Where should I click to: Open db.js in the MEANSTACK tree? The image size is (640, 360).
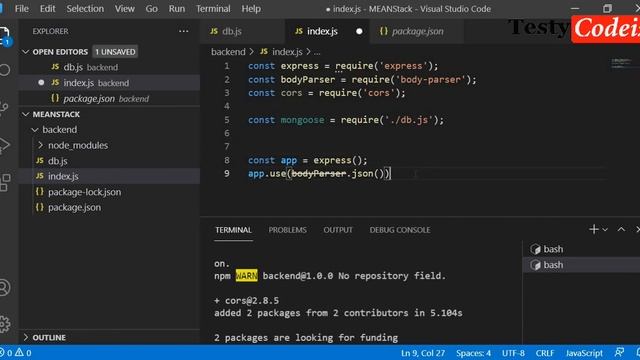click(109, 161)
